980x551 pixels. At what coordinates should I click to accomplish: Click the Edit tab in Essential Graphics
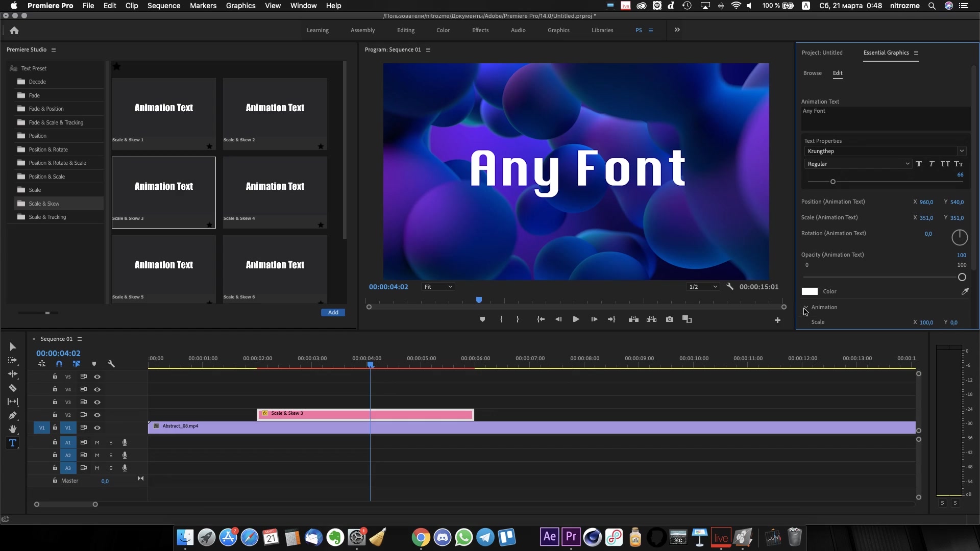tap(838, 72)
